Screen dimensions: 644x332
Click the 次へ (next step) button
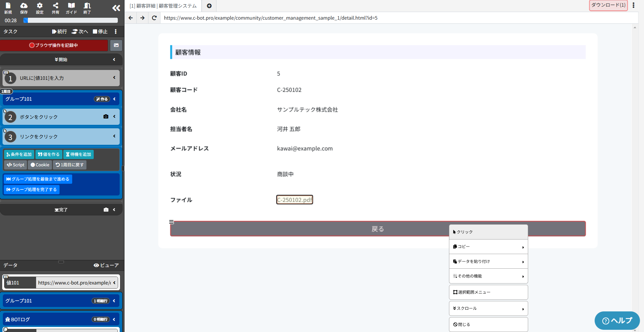(x=80, y=31)
